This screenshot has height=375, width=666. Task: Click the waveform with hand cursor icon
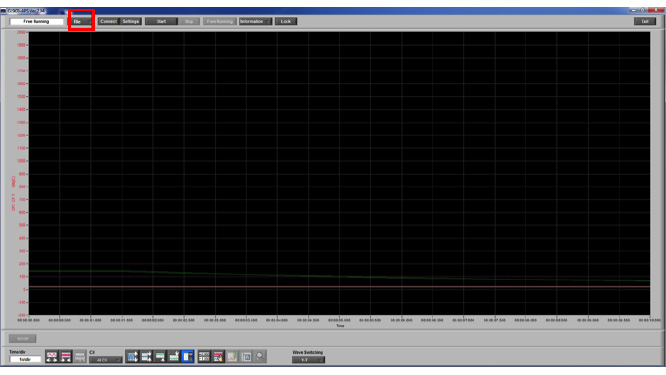[218, 357]
